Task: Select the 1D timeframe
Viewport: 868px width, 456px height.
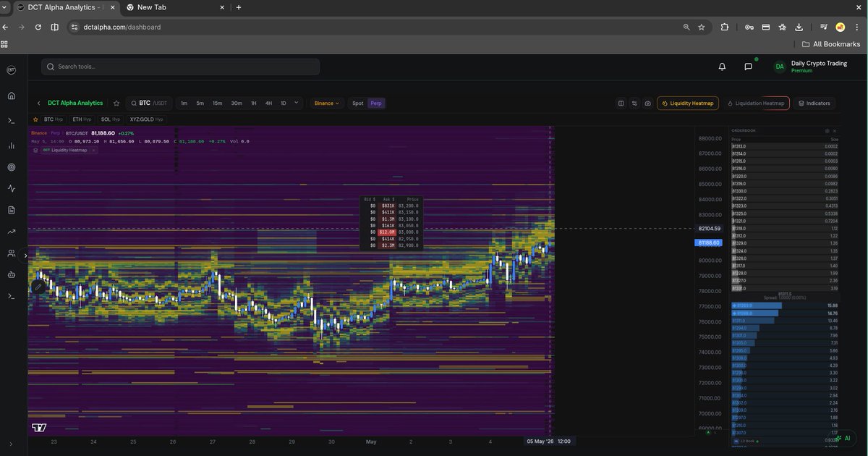Action: (x=284, y=104)
